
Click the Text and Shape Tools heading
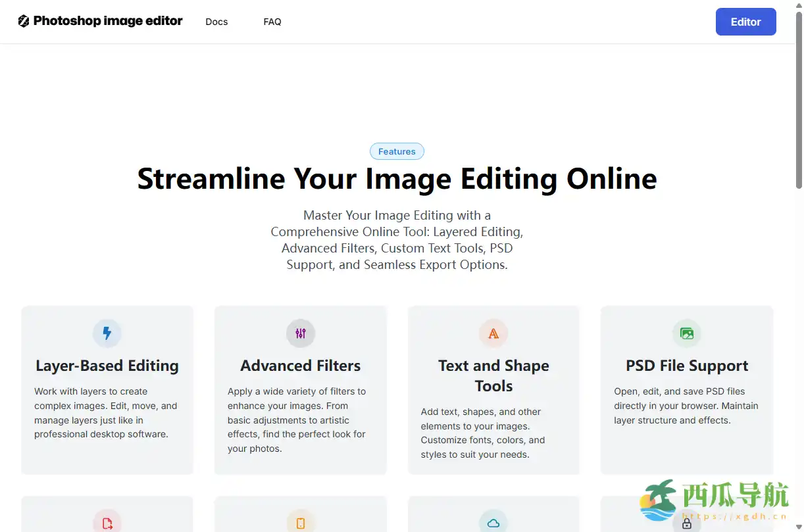pyautogui.click(x=493, y=375)
